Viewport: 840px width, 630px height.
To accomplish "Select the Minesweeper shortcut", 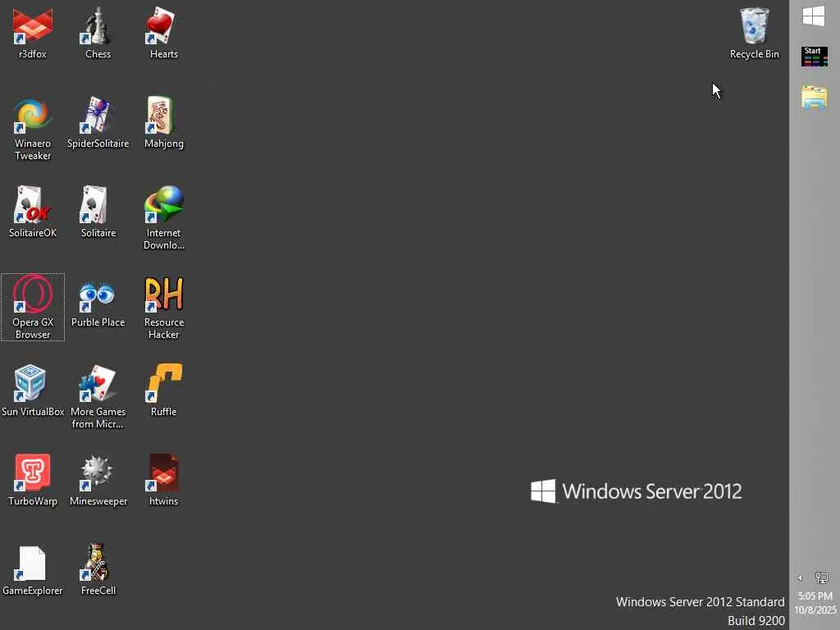I will tap(98, 481).
